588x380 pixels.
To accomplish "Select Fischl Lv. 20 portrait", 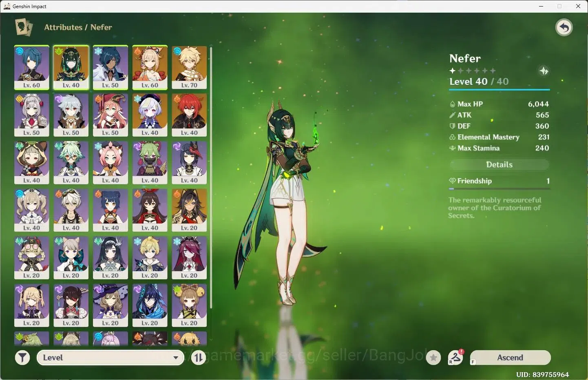I will tap(32, 305).
